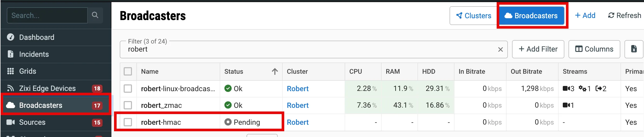Click the Sources camera icon
Viewport: 644px width, 137px height.
10,122
